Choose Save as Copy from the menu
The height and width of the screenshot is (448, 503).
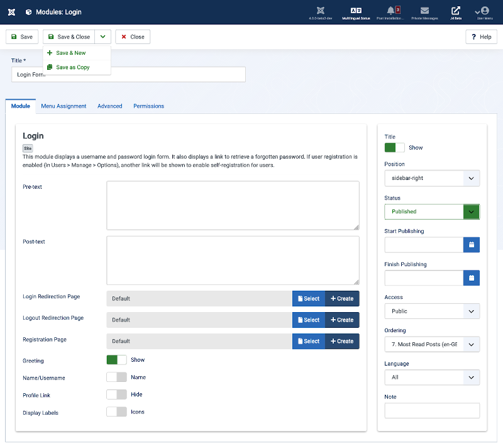pyautogui.click(x=77, y=67)
